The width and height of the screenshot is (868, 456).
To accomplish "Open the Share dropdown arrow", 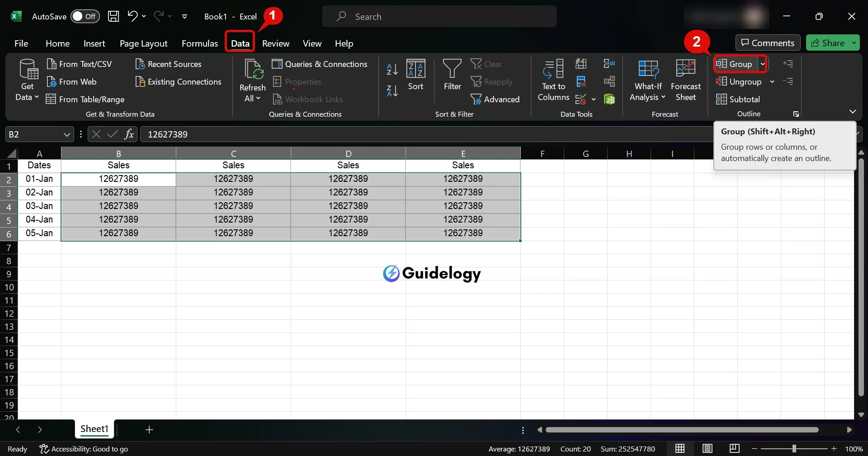I will point(854,43).
